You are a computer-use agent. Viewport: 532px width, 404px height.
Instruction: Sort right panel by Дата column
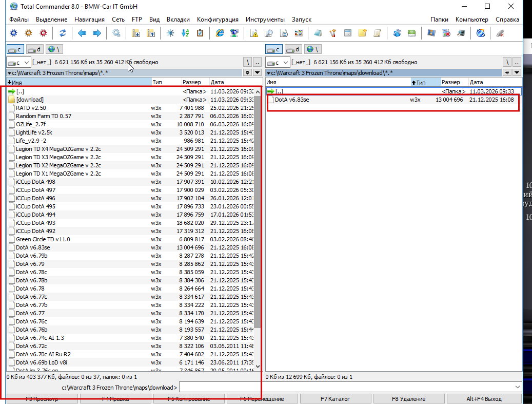coord(495,82)
